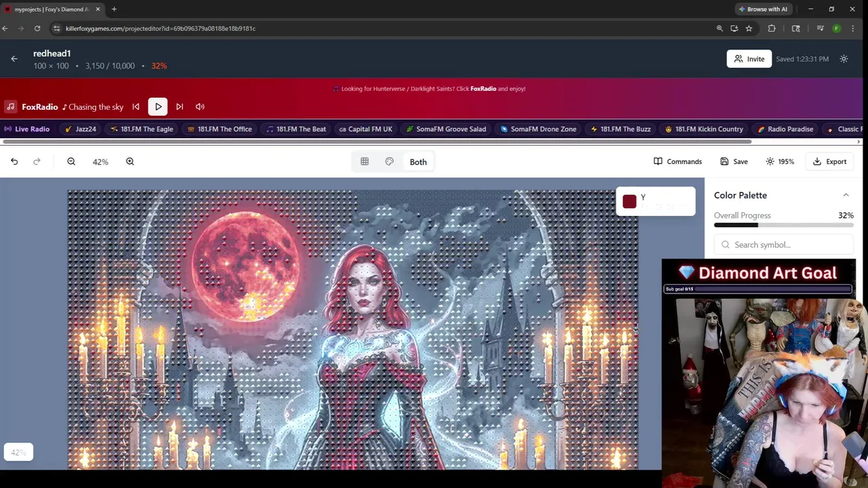
Task: Export the diamond art project
Action: pyautogui.click(x=829, y=161)
